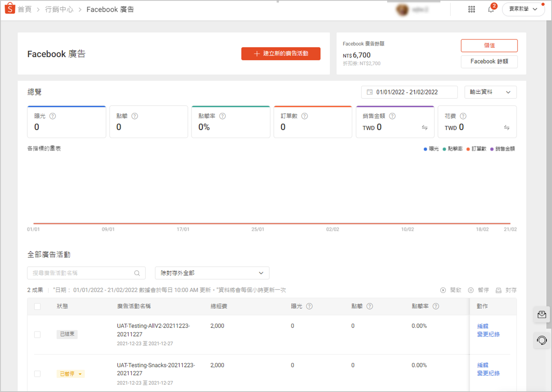Click campaign name UAT-Testing-Snacks-20211223-20211227
Screen dimensions: 552x392
coord(156,369)
